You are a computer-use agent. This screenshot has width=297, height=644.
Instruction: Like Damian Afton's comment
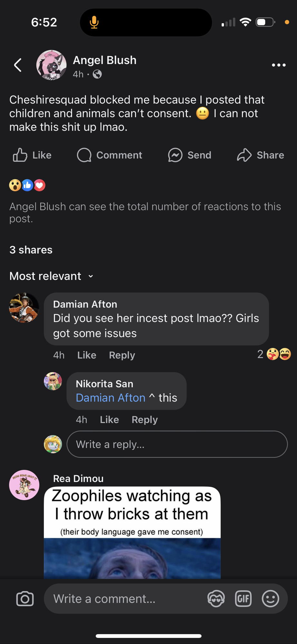(x=87, y=355)
